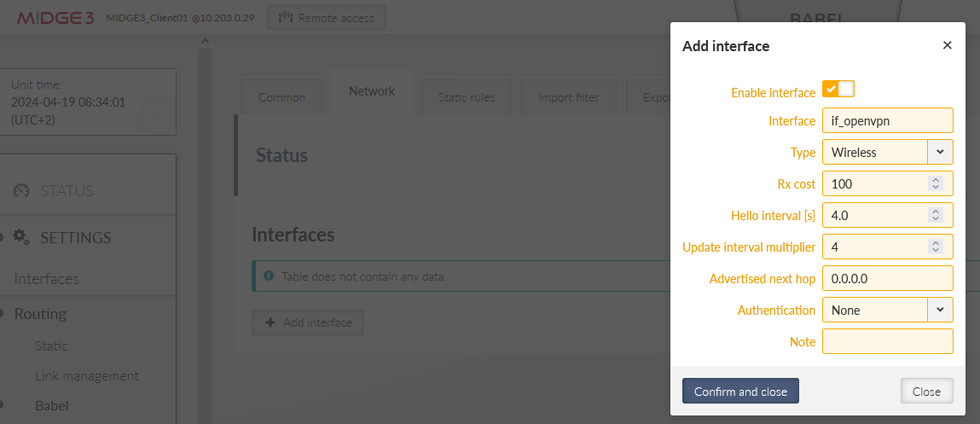Image resolution: width=980 pixels, height=424 pixels.
Task: Click the Interface name input field
Action: (x=886, y=121)
